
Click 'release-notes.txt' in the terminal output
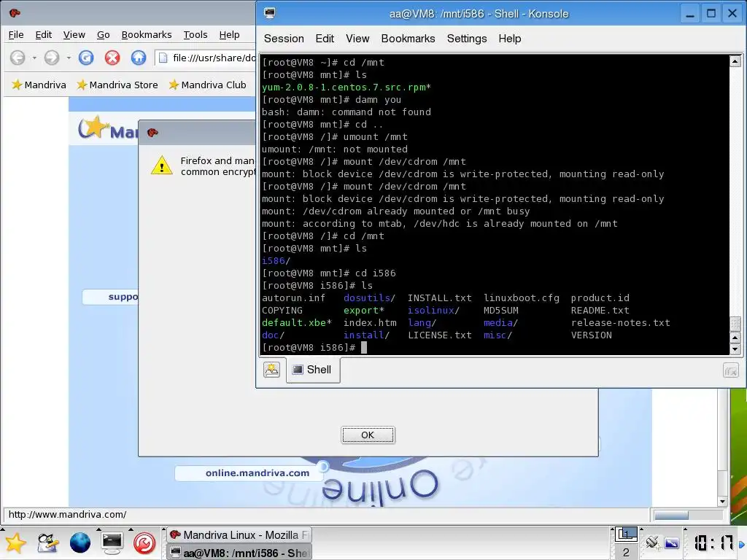click(620, 323)
